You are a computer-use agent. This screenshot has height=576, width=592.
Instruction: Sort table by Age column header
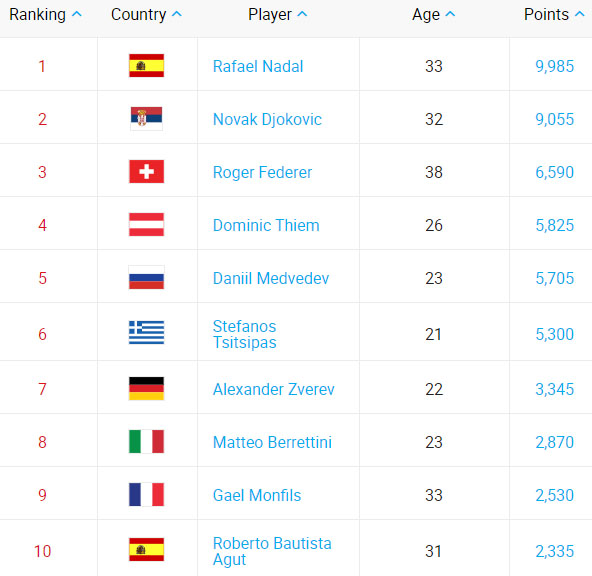tap(433, 15)
